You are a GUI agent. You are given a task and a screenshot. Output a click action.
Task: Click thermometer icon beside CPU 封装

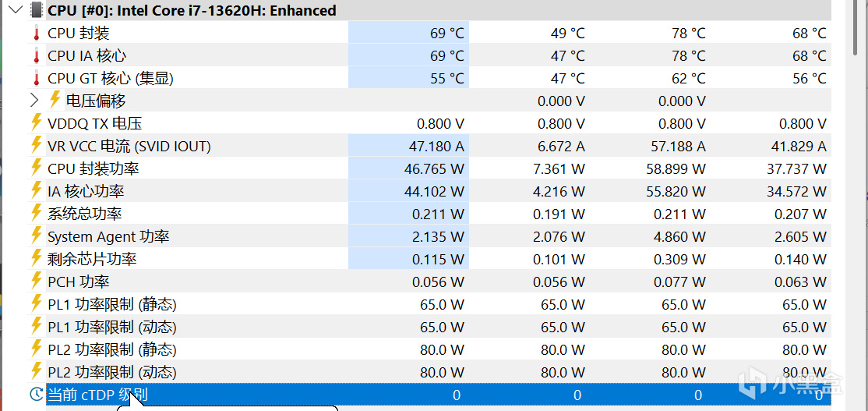37,34
